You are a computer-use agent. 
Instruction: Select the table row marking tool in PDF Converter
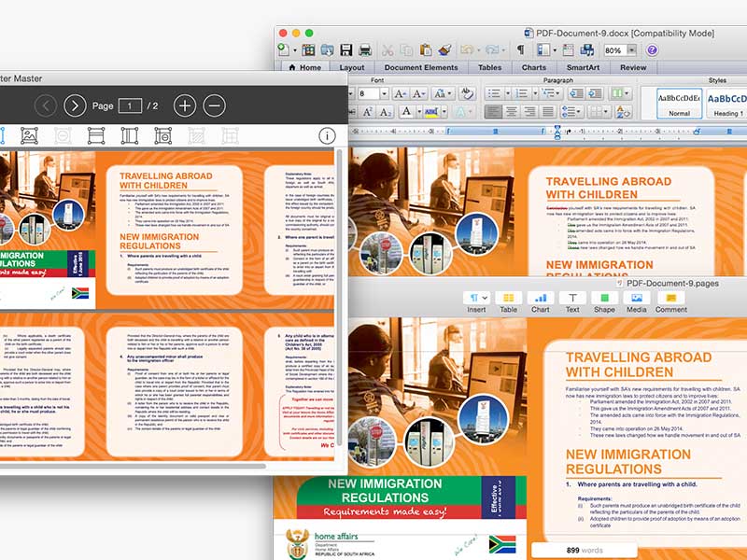96,135
